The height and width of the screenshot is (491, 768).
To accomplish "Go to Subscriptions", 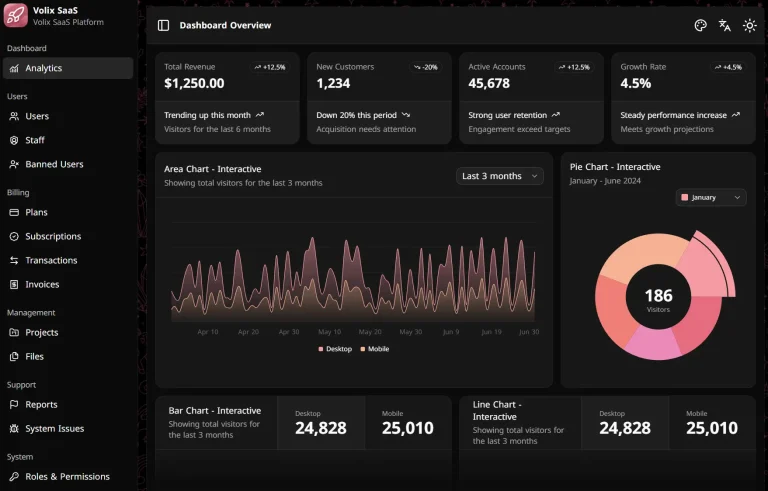I will (x=68, y=237).
